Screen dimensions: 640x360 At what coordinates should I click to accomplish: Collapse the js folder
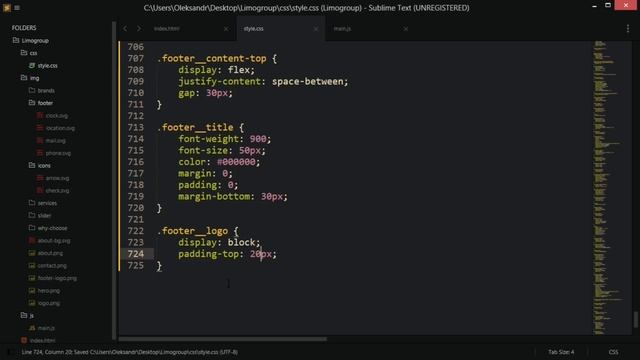click(24, 316)
